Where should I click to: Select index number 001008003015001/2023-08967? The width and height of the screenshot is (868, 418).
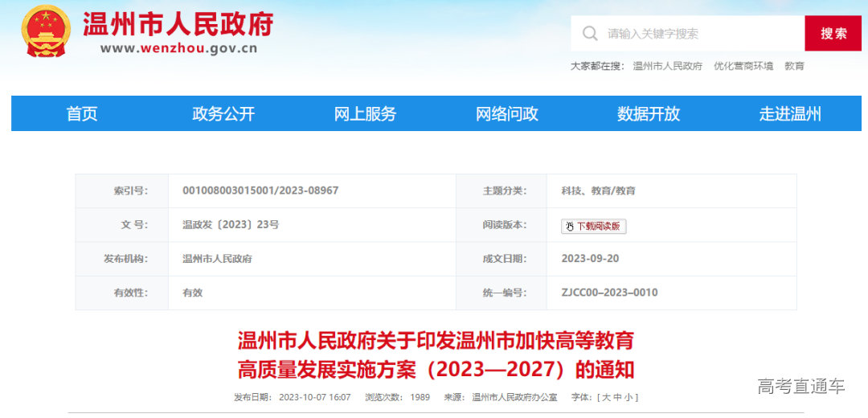[x=260, y=191]
